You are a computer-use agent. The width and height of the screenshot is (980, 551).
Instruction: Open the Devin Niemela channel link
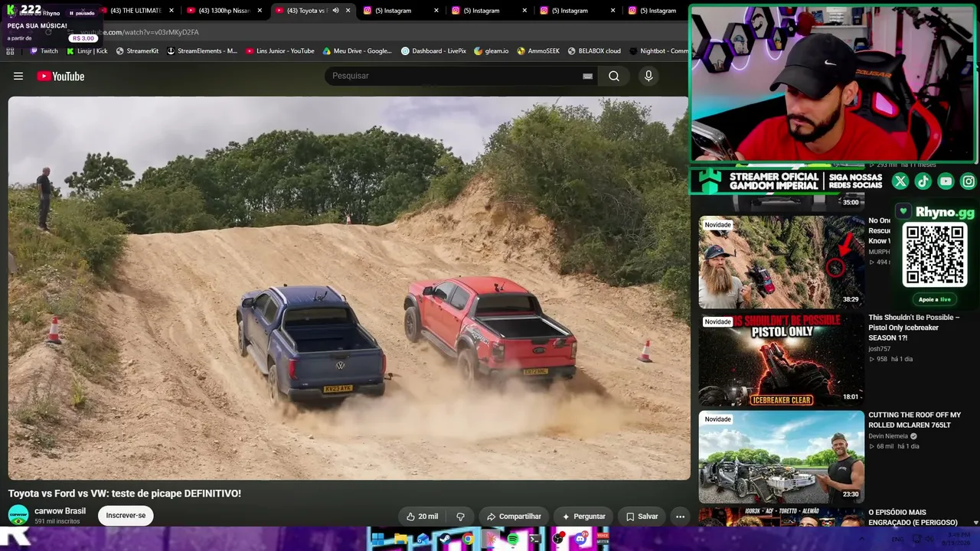coord(888,436)
